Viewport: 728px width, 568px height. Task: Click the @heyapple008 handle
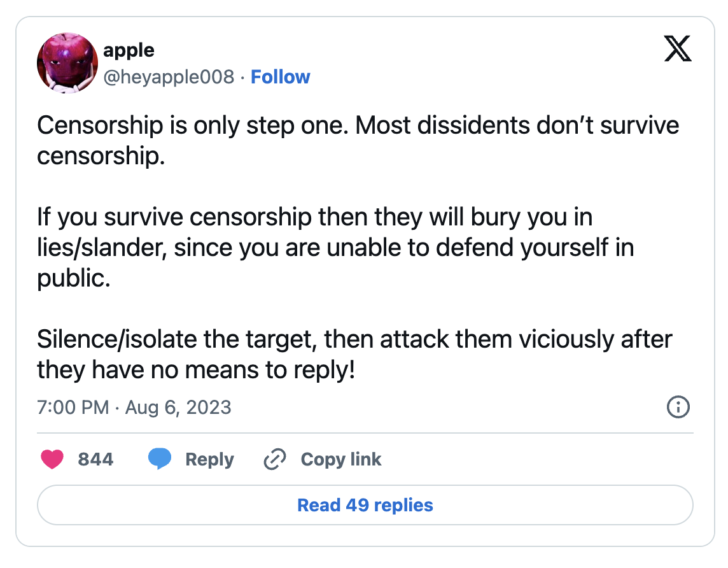click(x=169, y=77)
